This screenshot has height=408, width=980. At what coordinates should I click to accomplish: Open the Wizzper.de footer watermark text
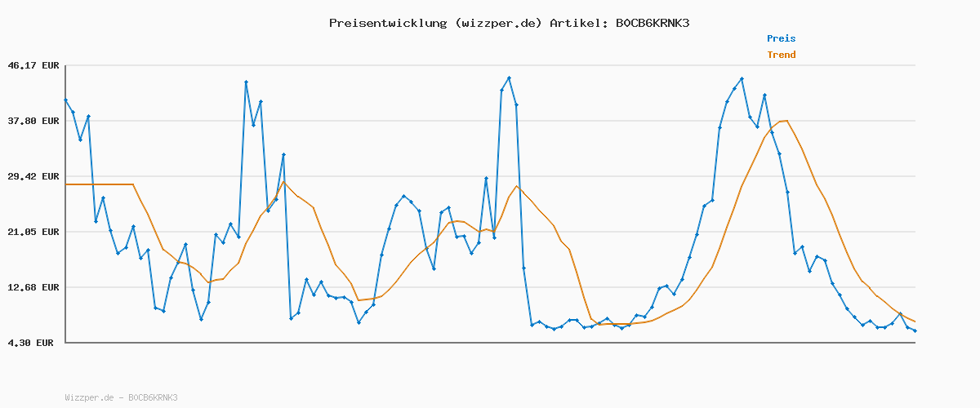click(121, 397)
